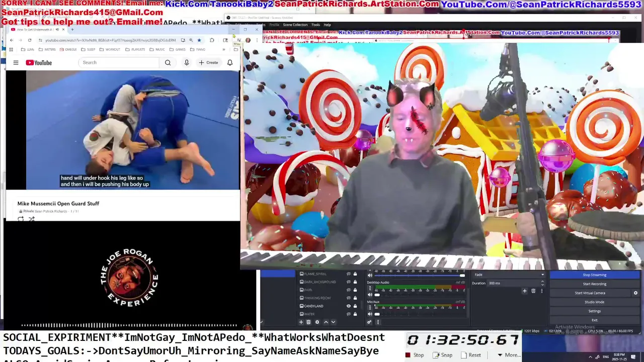Go back in the Chrome browser

12,40
